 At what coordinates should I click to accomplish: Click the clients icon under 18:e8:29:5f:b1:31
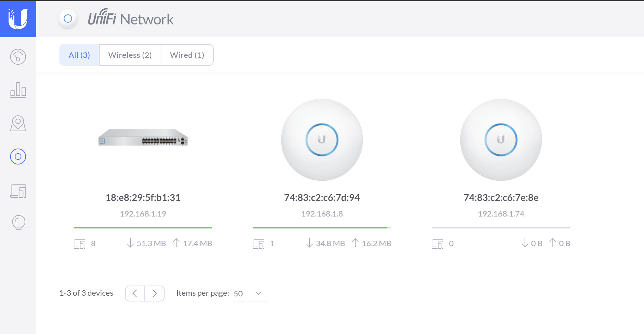pyautogui.click(x=79, y=243)
